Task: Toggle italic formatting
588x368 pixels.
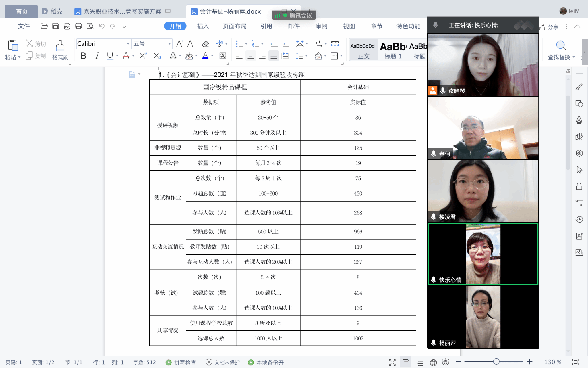Action: pyautogui.click(x=97, y=56)
